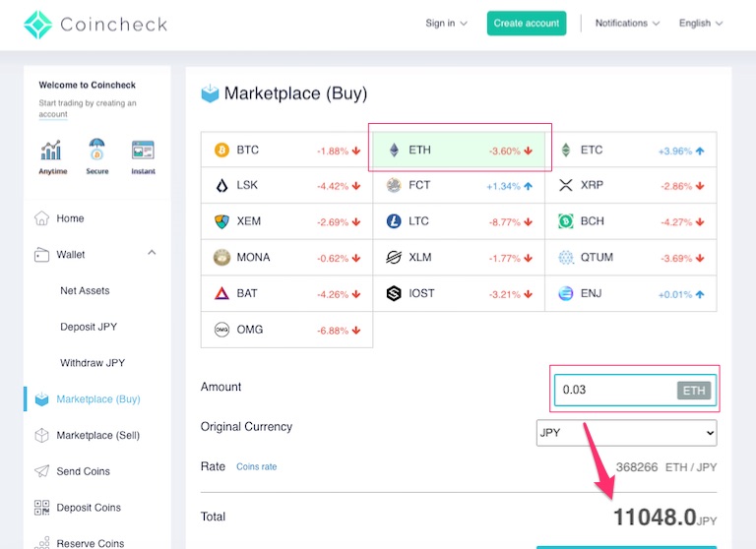
Task: Open the Original Currency JPY dropdown
Action: click(626, 433)
